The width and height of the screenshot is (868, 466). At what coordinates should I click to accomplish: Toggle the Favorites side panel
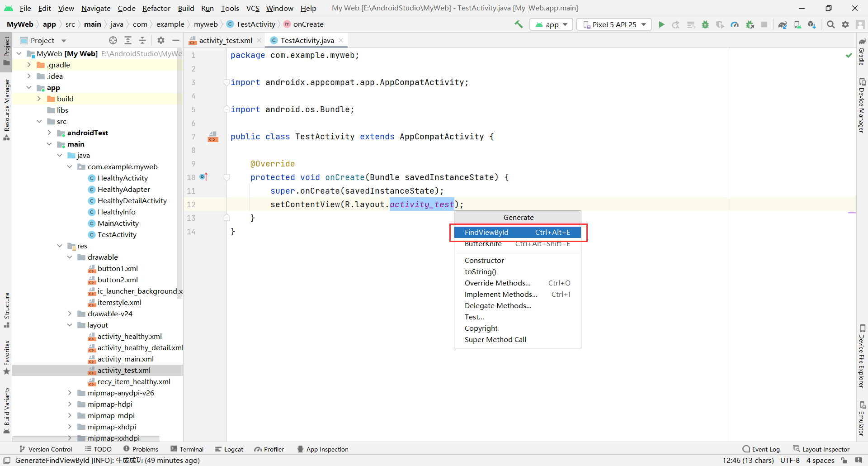click(6, 358)
